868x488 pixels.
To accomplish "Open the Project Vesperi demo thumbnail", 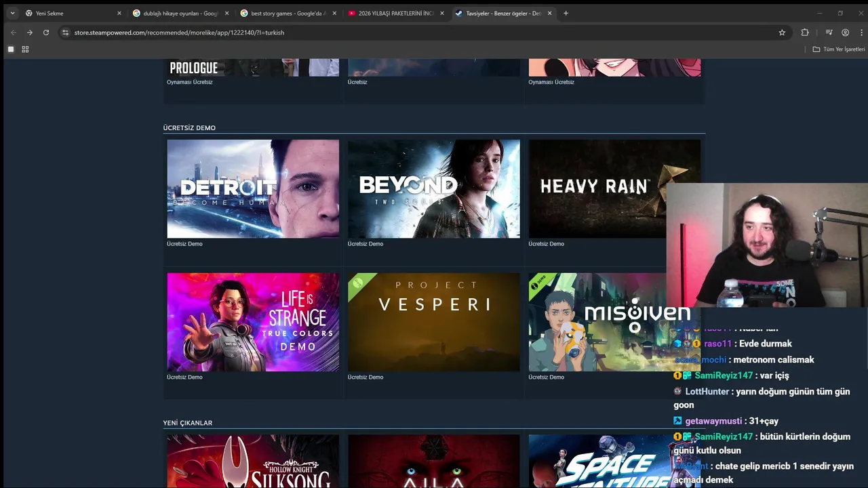I will point(434,322).
